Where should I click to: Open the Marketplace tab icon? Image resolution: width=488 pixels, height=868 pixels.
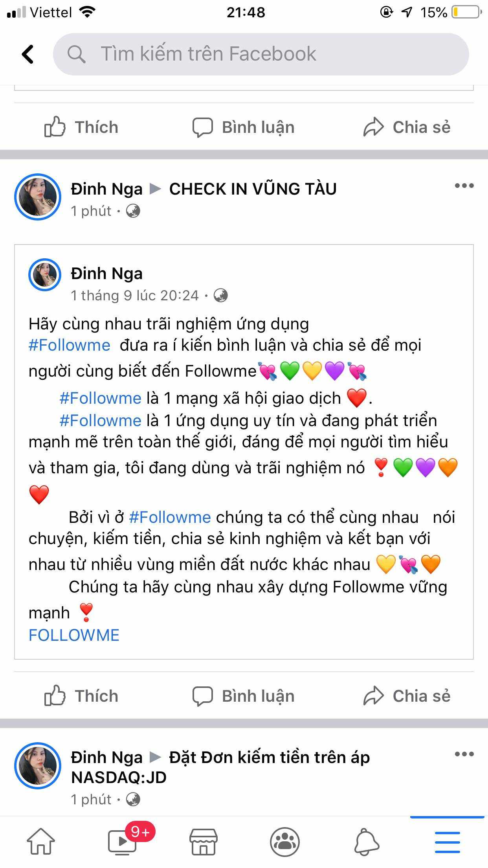point(203,842)
